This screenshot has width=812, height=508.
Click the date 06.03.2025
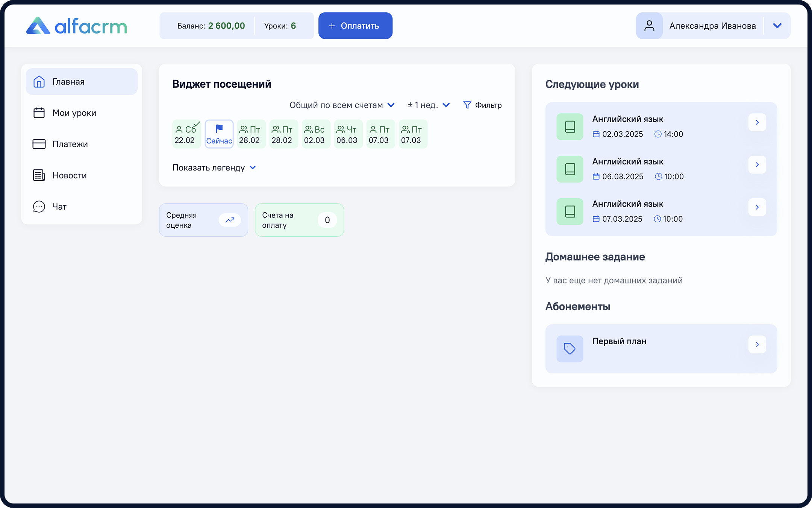pyautogui.click(x=623, y=176)
